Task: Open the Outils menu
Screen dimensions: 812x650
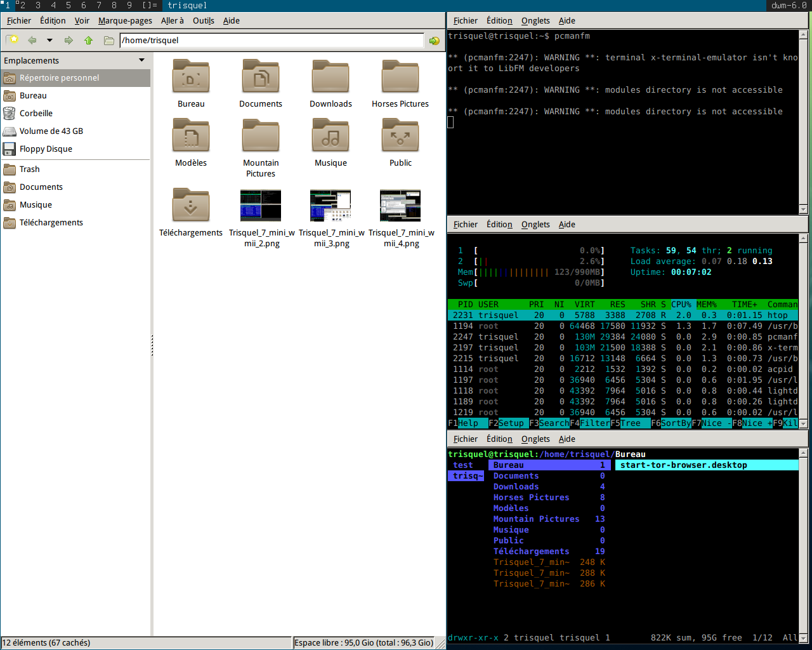Action: [x=204, y=20]
